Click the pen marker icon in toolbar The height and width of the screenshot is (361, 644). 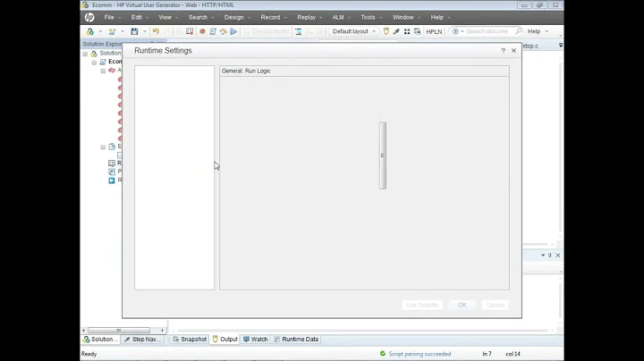click(396, 31)
